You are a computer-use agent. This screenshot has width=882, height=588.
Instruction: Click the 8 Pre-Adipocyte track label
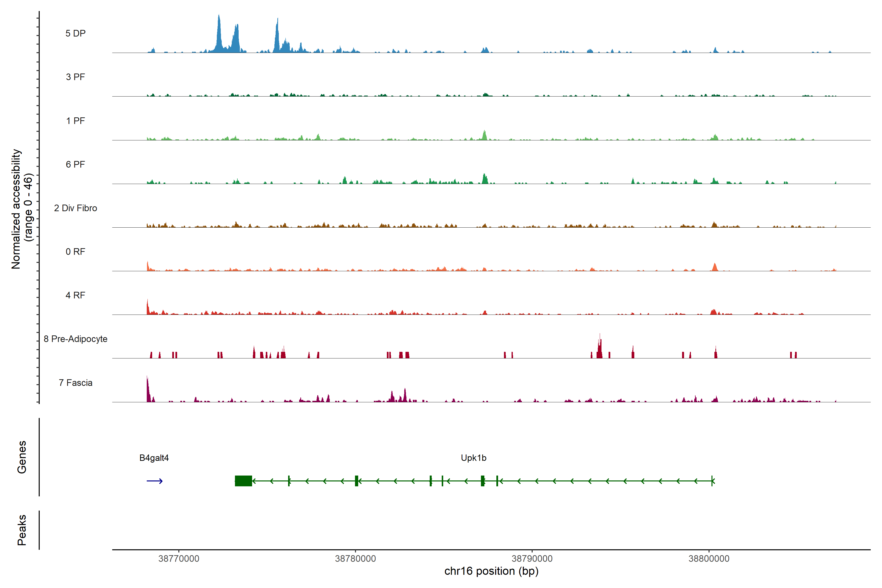75,339
